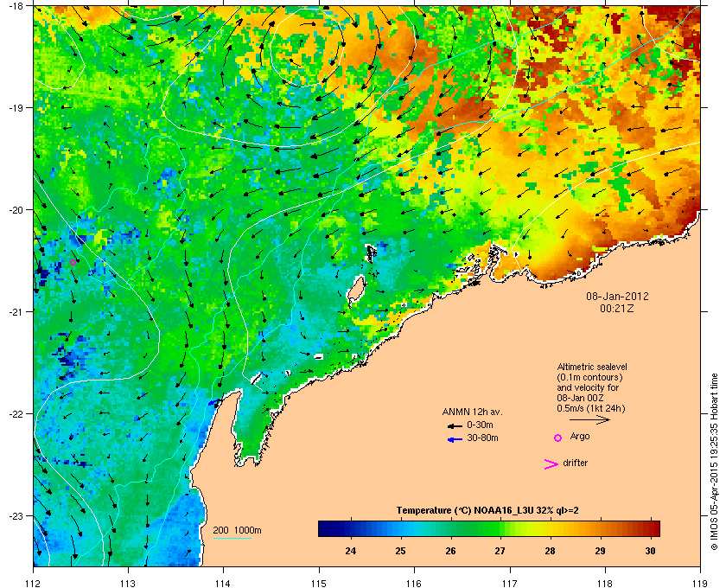Screen dimensions: 726x588
Task: Click the magenta drifter symbol in the legend
Action: [551, 464]
